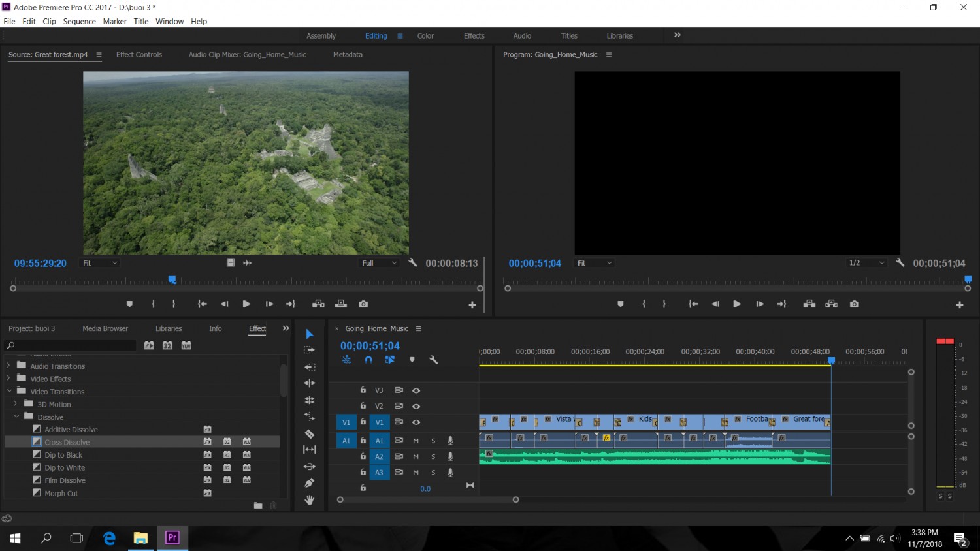
Task: Expand the 3D Motion folder
Action: 16,404
